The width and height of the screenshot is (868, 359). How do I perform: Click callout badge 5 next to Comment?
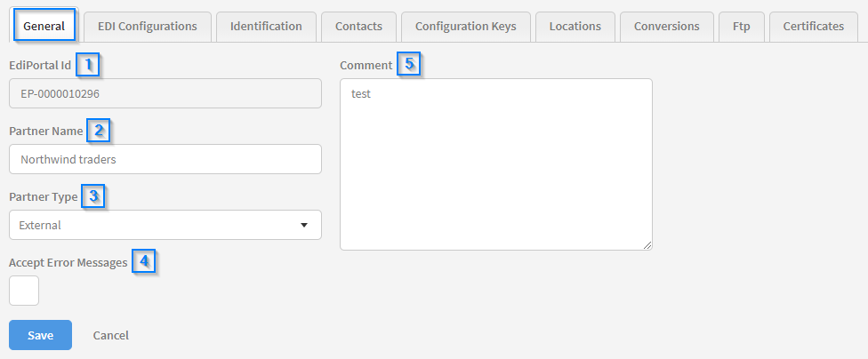coord(409,65)
